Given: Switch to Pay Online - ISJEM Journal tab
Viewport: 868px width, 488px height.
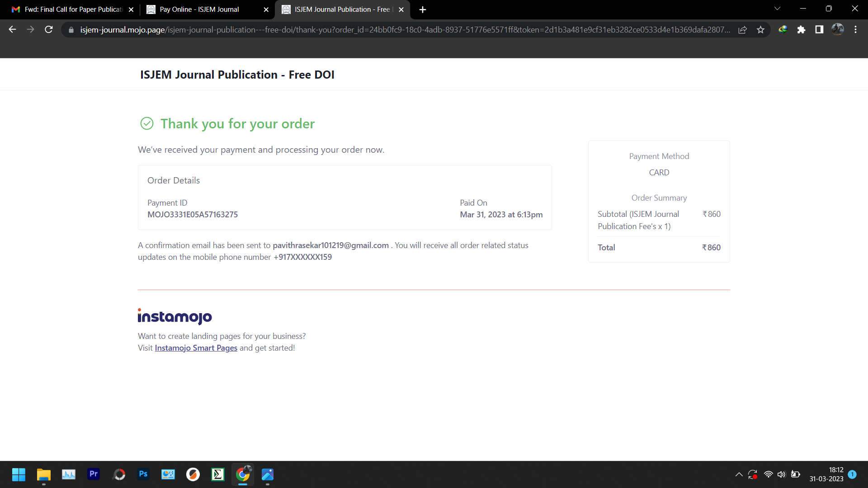Looking at the screenshot, I should [x=199, y=9].
